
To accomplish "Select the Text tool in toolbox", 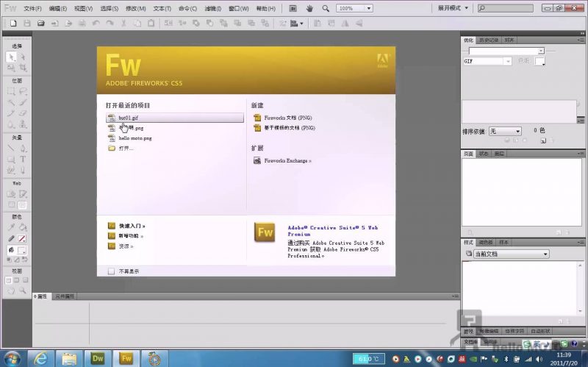I will click(x=23, y=158).
